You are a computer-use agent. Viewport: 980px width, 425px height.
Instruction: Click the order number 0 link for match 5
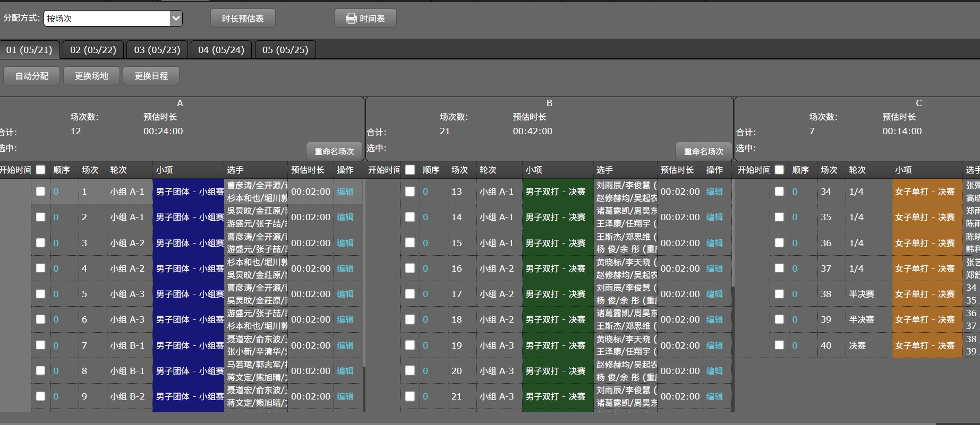pos(56,294)
